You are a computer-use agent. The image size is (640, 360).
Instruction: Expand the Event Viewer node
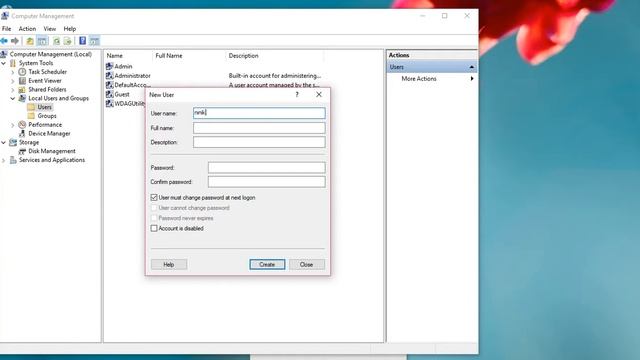pyautogui.click(x=13, y=81)
